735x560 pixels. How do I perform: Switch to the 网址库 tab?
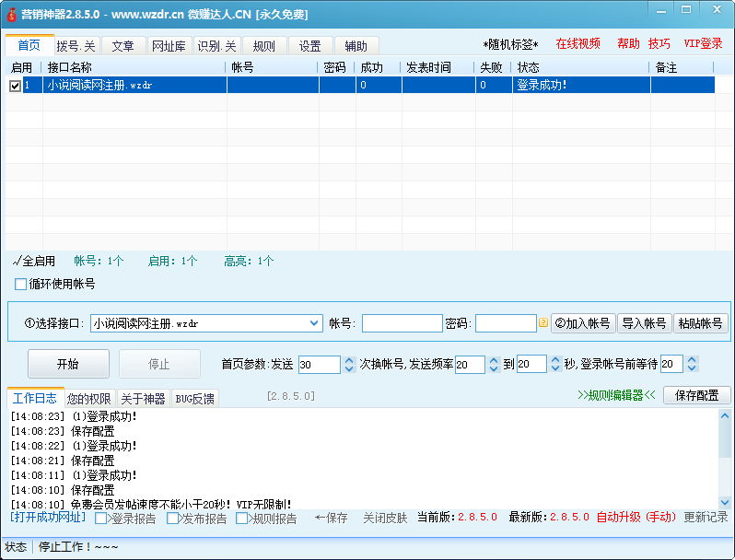click(169, 46)
